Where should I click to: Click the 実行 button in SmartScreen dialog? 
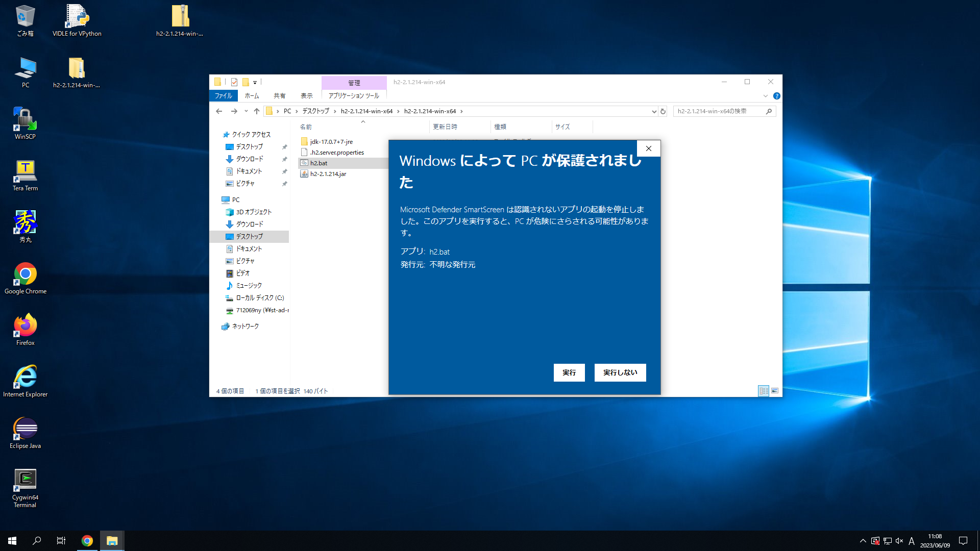[569, 372]
